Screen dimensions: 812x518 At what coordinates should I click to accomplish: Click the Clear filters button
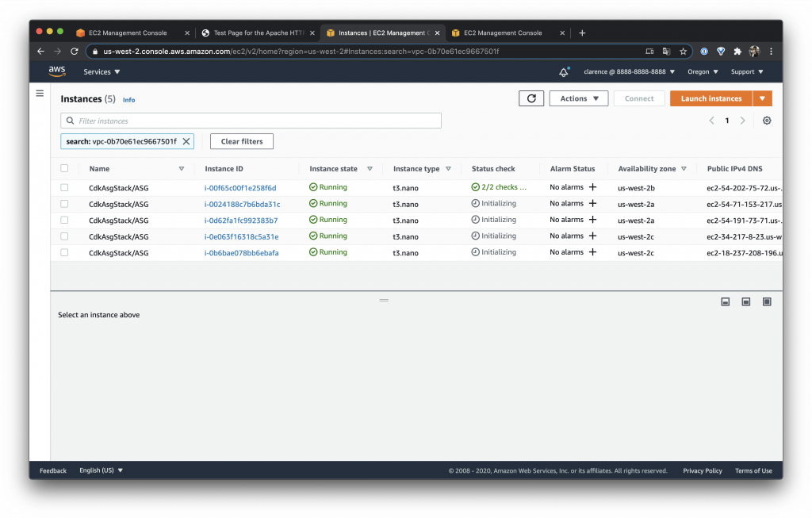pos(242,141)
